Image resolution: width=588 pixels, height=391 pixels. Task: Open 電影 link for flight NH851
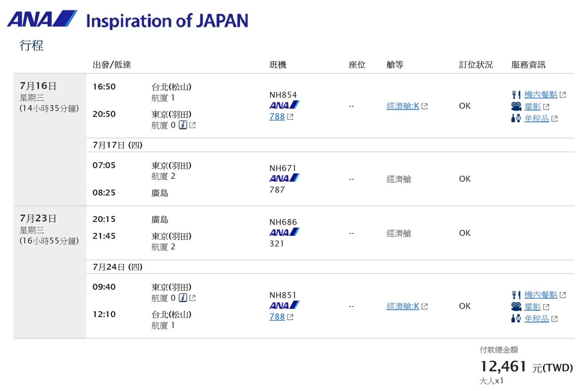point(533,307)
